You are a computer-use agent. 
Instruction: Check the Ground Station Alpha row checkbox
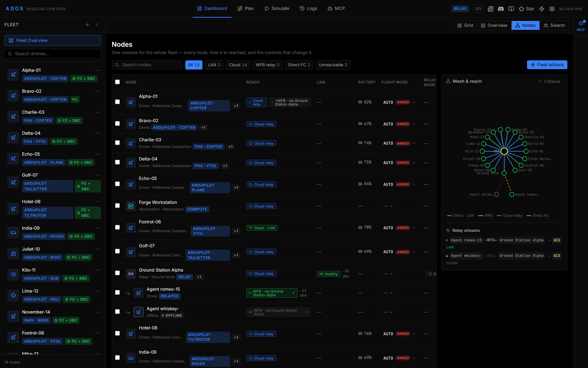tap(118, 273)
